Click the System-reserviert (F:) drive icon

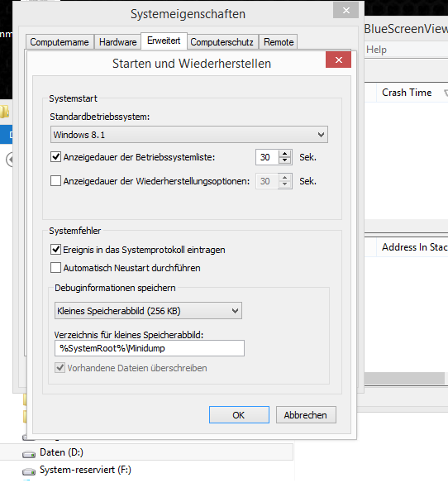(29, 471)
